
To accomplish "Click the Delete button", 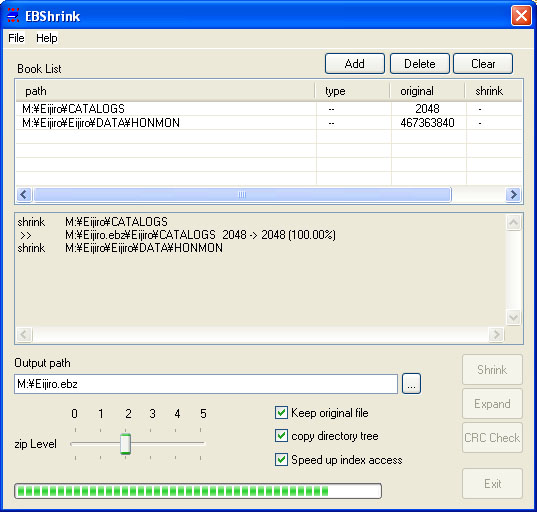I will click(x=420, y=64).
